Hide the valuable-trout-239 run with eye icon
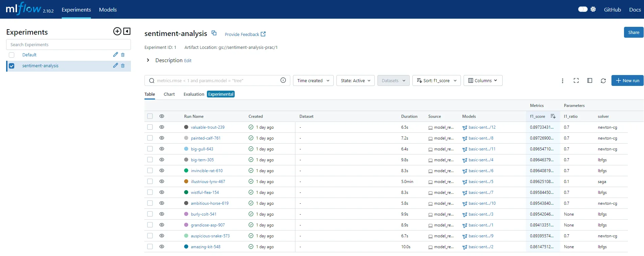 point(162,127)
